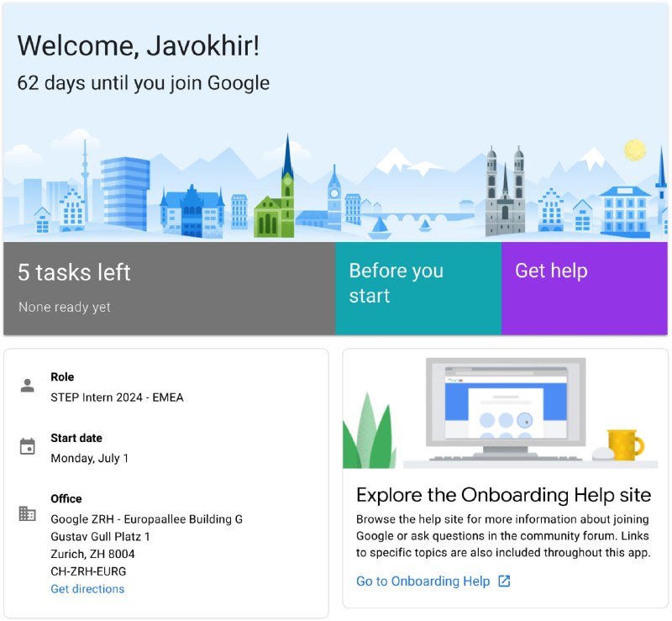Click the Monday, July 1 start date
Image resolution: width=672 pixels, height=621 pixels.
(x=90, y=459)
